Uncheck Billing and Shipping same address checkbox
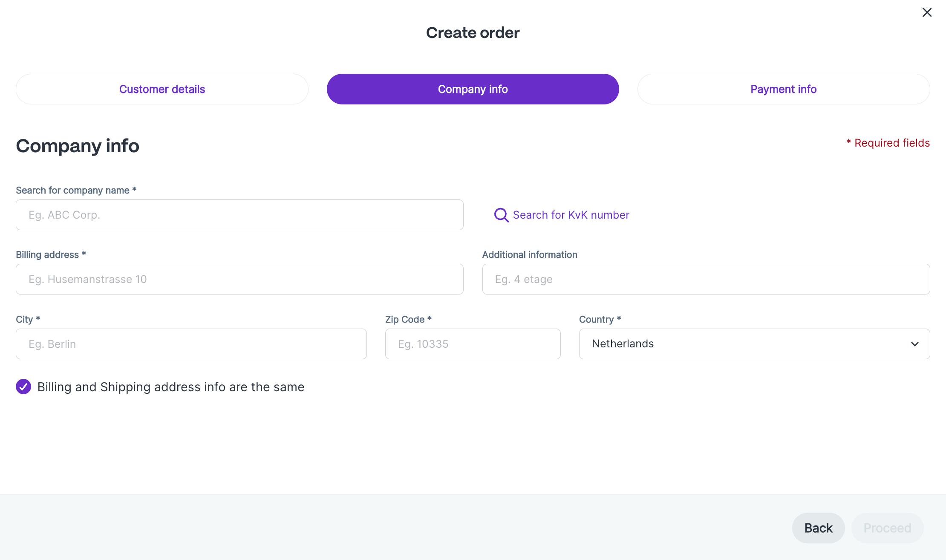Screen dimensions: 946x560 pyautogui.click(x=23, y=387)
